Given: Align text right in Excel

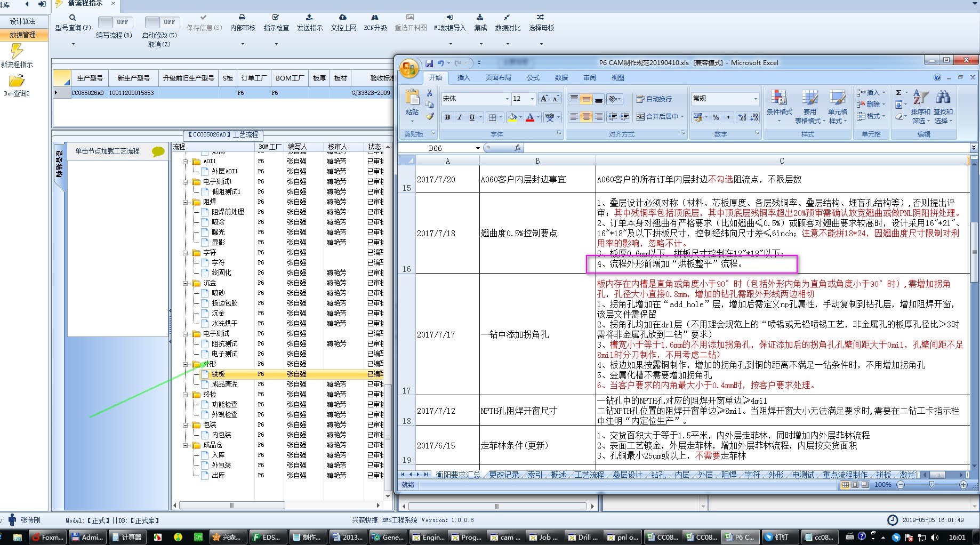Looking at the screenshot, I should tap(598, 117).
